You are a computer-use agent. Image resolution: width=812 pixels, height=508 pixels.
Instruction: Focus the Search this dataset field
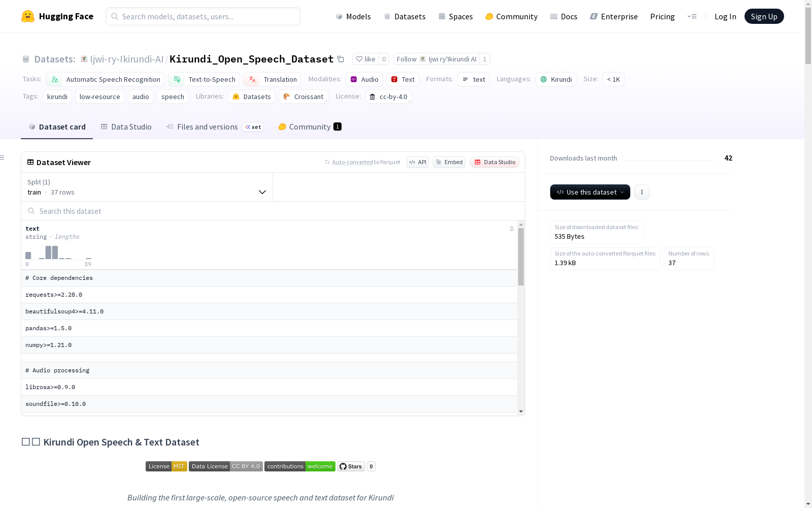tap(273, 211)
